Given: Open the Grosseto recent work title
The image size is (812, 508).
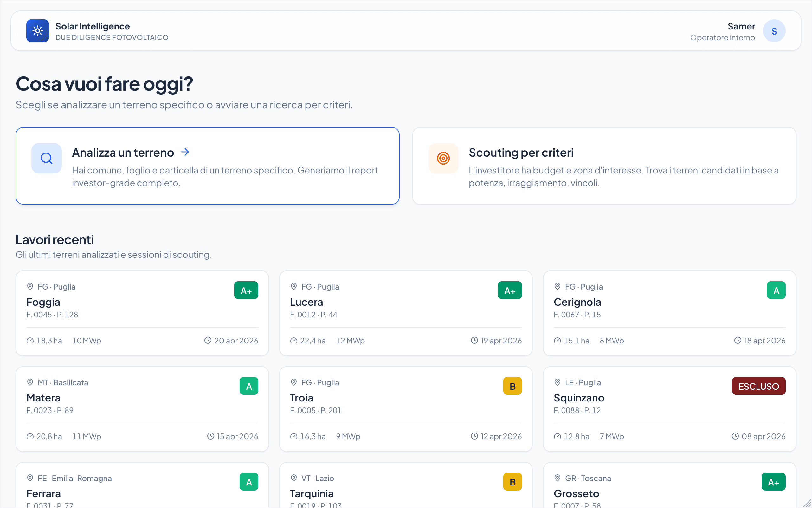Looking at the screenshot, I should point(576,493).
